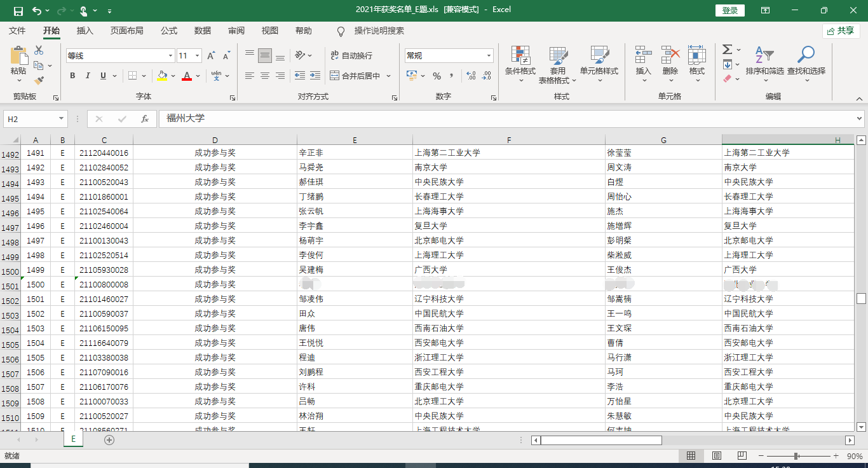Image resolution: width=868 pixels, height=468 pixels.
Task: Switch to Normal view in status bar
Action: [691, 456]
